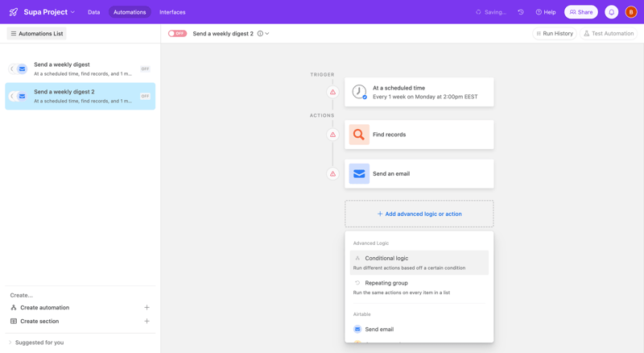Click the rocket base icon
The width and height of the screenshot is (644, 353).
tap(14, 12)
